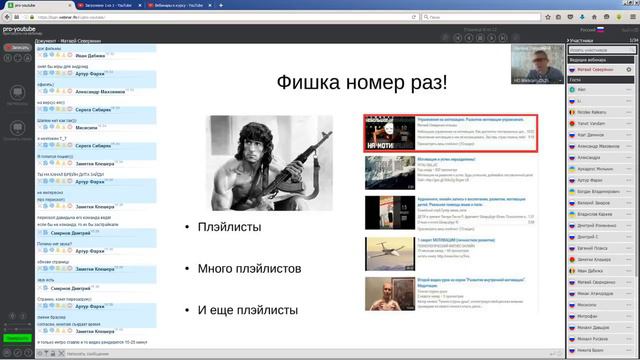Viewport: 640px width, 360px height.
Task: Click the pro-youtube webinar title
Action: pos(19,29)
